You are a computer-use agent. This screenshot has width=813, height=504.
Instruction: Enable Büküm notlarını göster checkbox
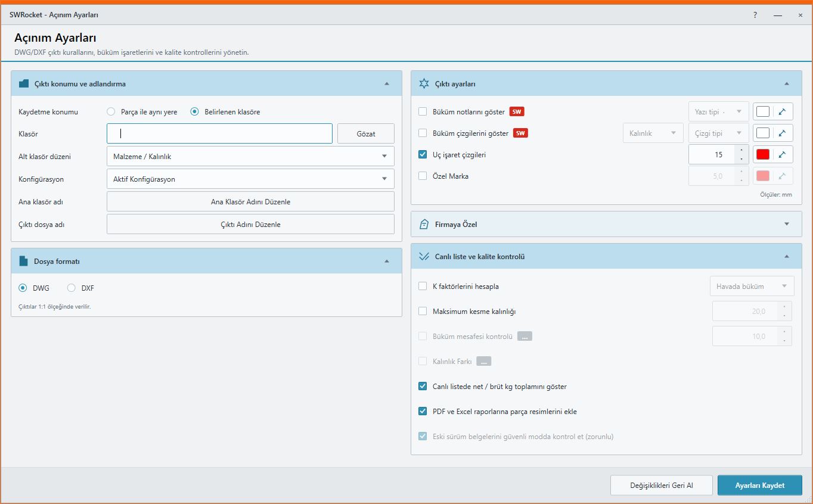click(x=423, y=111)
